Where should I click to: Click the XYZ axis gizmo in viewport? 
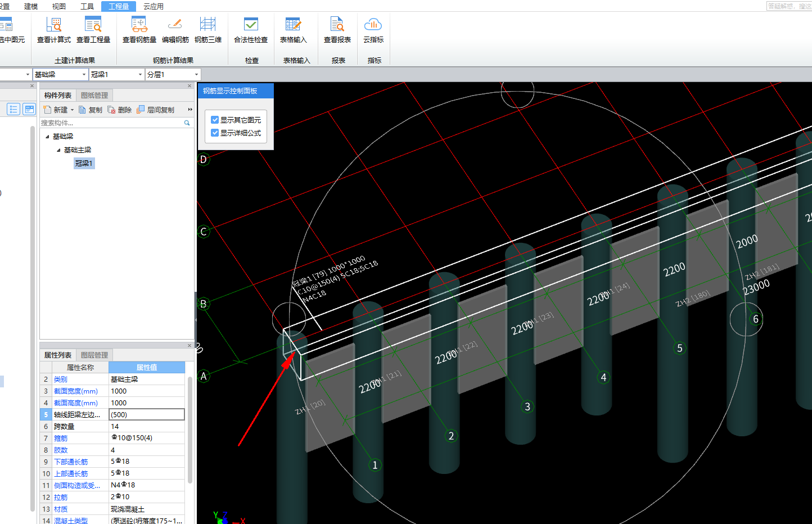click(x=228, y=518)
